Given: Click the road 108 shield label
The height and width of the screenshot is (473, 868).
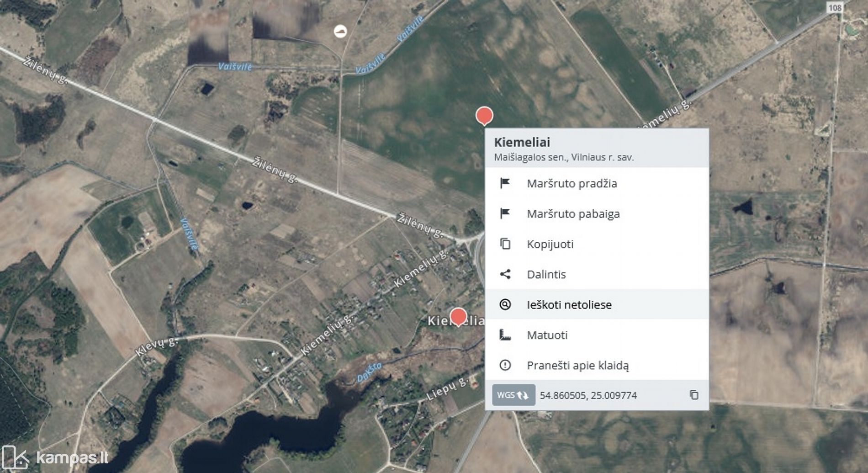Looking at the screenshot, I should 835,7.
